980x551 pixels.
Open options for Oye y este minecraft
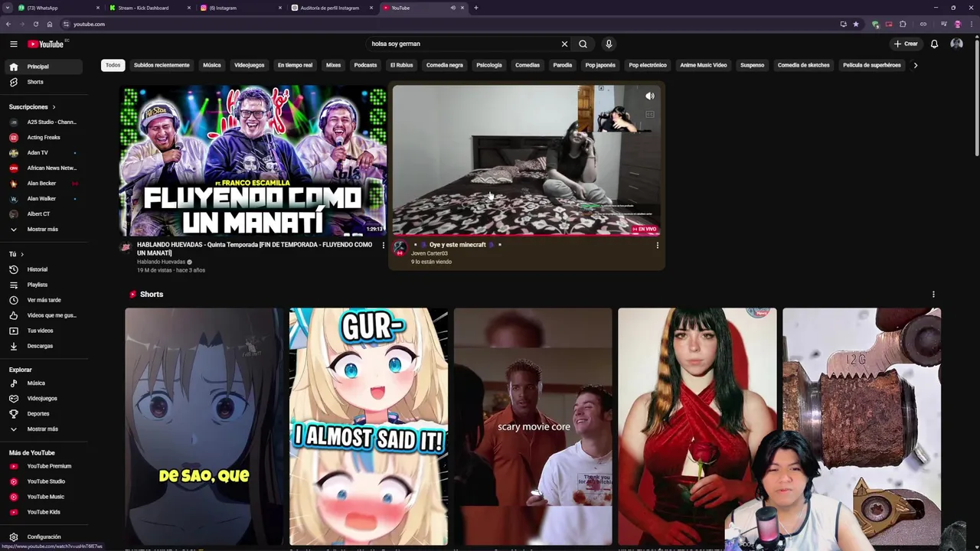point(657,246)
